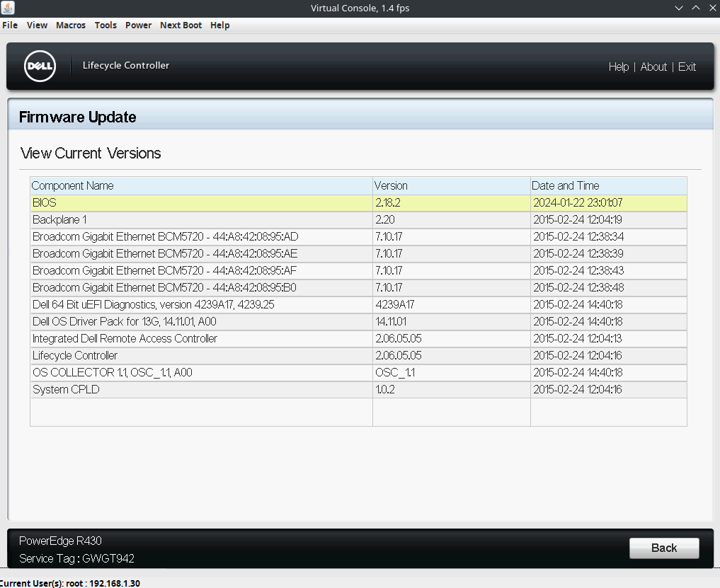Open the Lifecycle Controller Help link
720x588 pixels.
pyautogui.click(x=618, y=67)
